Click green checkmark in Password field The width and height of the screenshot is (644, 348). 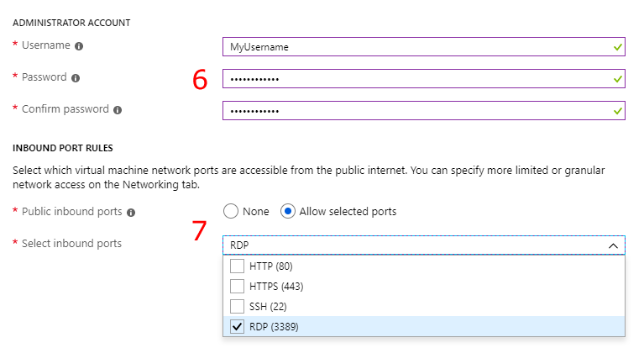pyautogui.click(x=617, y=79)
